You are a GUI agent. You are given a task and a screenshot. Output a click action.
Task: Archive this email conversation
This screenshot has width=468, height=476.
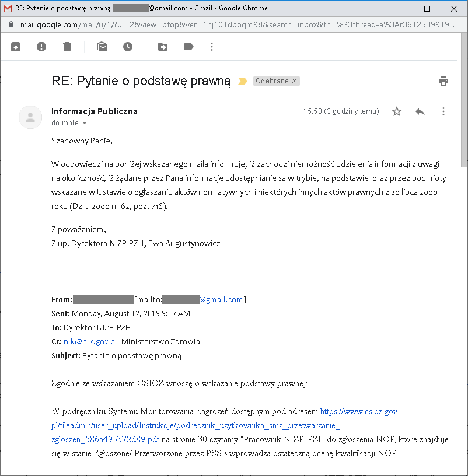pyautogui.click(x=16, y=47)
